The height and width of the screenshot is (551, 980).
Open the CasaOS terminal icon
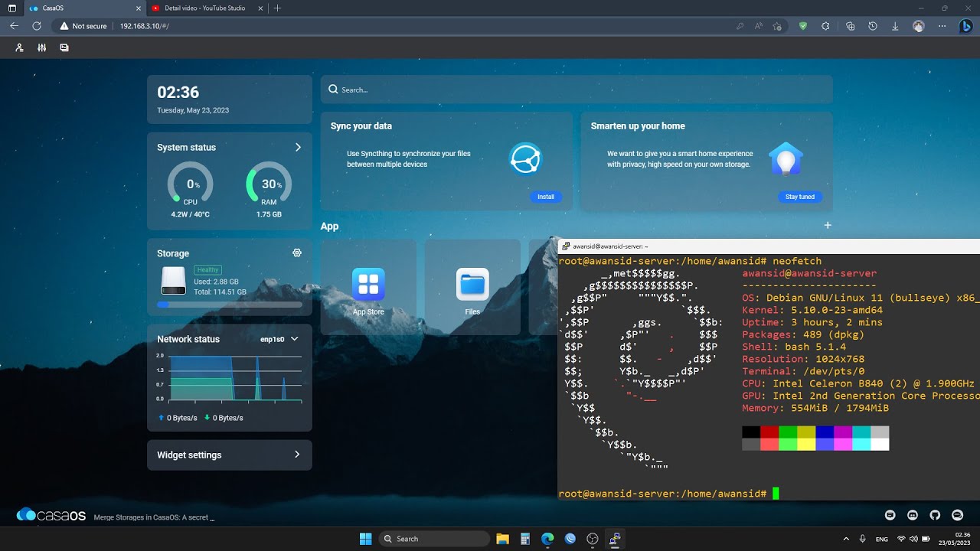point(64,47)
